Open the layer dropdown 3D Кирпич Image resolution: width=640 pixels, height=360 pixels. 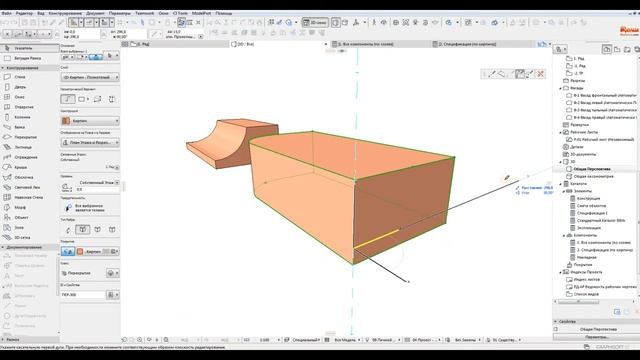90,77
